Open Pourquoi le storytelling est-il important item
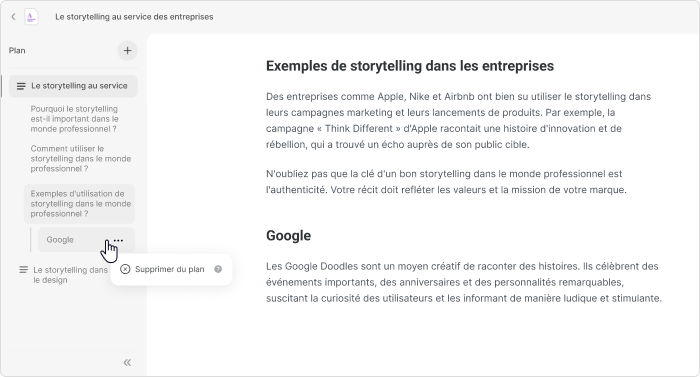 tap(75, 119)
